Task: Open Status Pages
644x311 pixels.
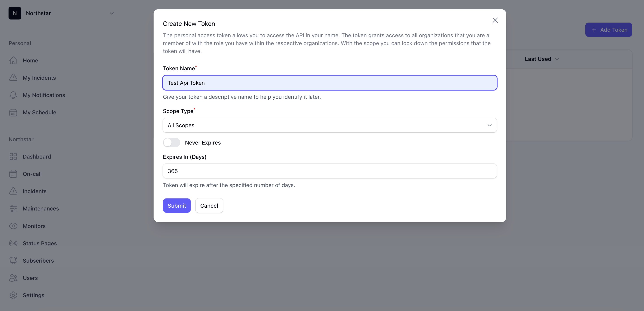Action: 40,243
